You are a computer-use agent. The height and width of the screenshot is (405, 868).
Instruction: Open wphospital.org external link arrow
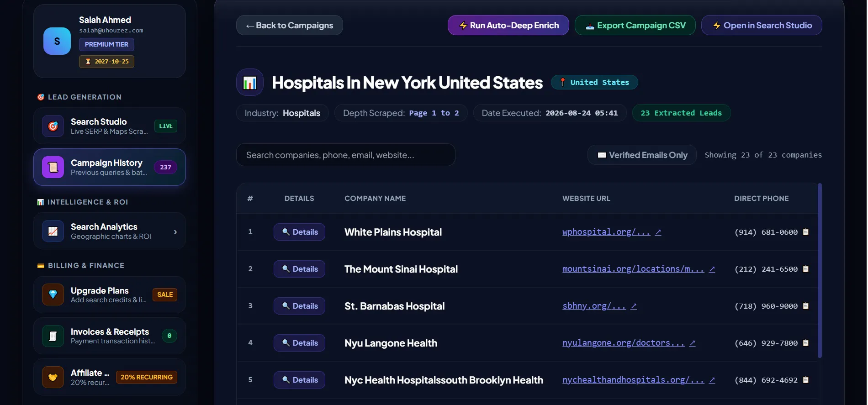tap(658, 232)
